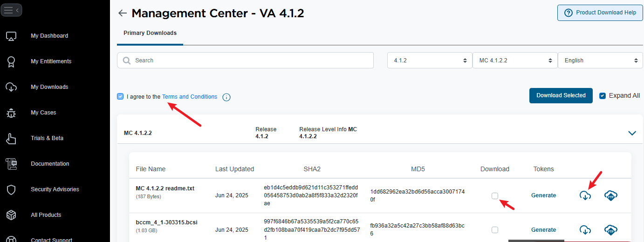Click FTP icon for bccm_4_1-303315.bcsi

(611, 229)
